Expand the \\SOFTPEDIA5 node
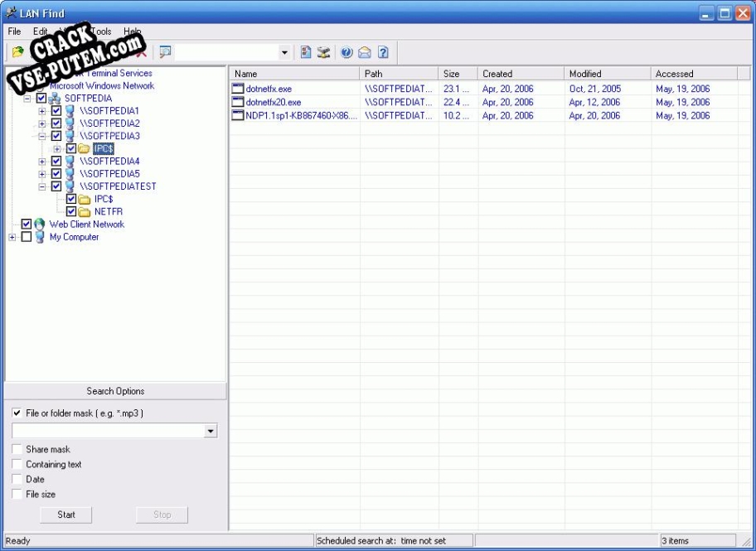The width and height of the screenshot is (756, 551). click(x=42, y=173)
